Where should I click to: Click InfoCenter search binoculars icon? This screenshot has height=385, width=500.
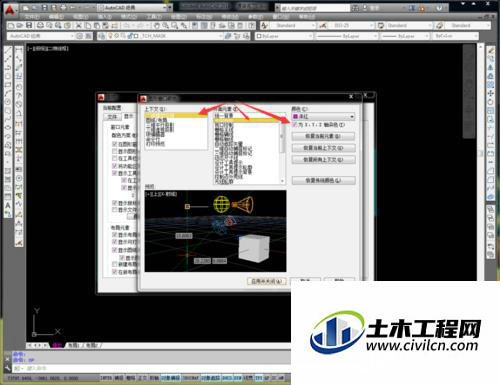click(x=356, y=8)
